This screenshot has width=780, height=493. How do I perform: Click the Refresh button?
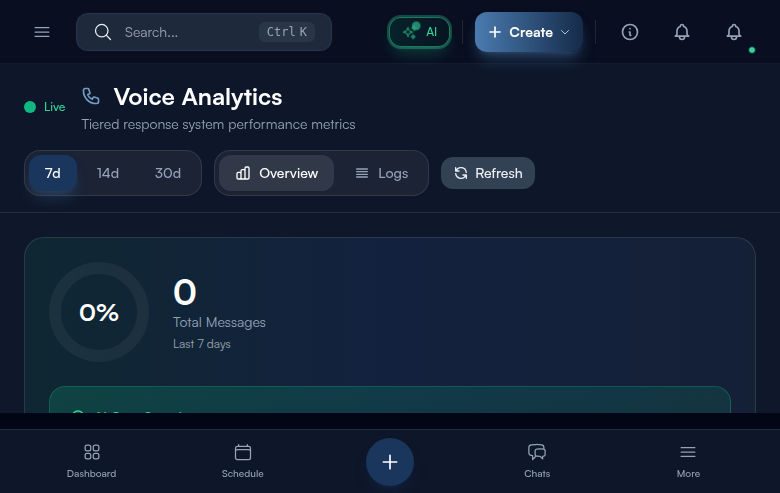click(x=488, y=173)
